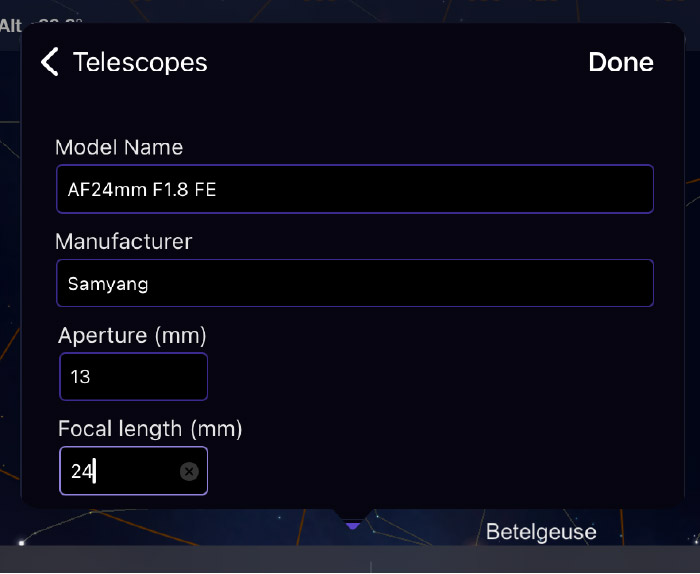Focus the Manufacturer text field
The image size is (700, 574).
pos(355,283)
